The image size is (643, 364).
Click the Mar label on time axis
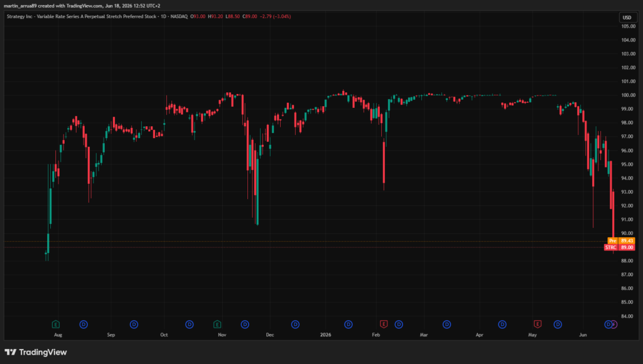424,335
